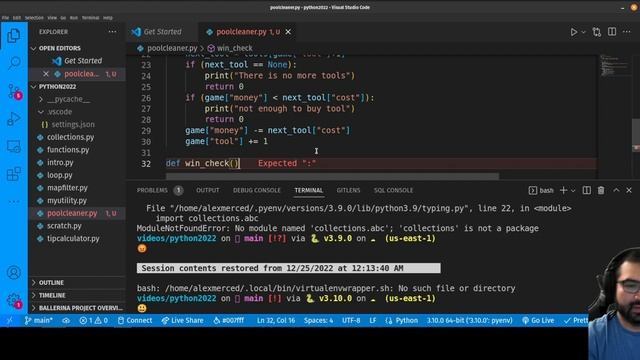Image resolution: width=640 pixels, height=360 pixels.
Task: Open intro.py in the file tree
Action: point(77,162)
